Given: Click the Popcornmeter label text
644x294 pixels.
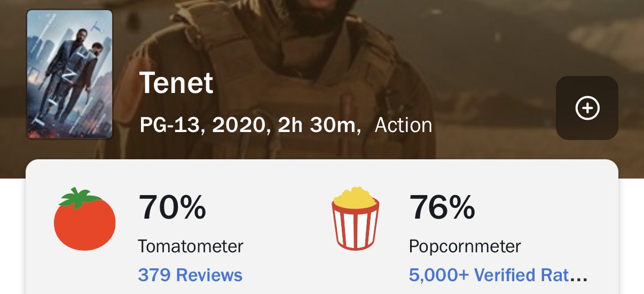Looking at the screenshot, I should coord(465,246).
